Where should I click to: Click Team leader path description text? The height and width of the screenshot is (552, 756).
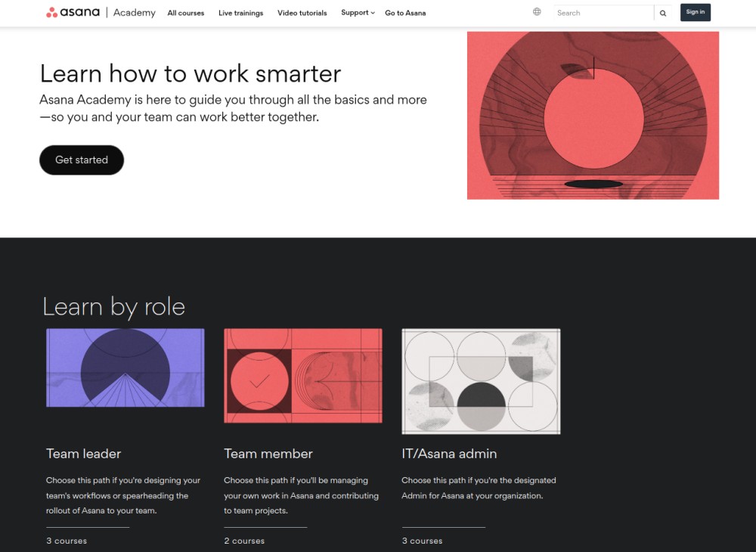tap(123, 495)
